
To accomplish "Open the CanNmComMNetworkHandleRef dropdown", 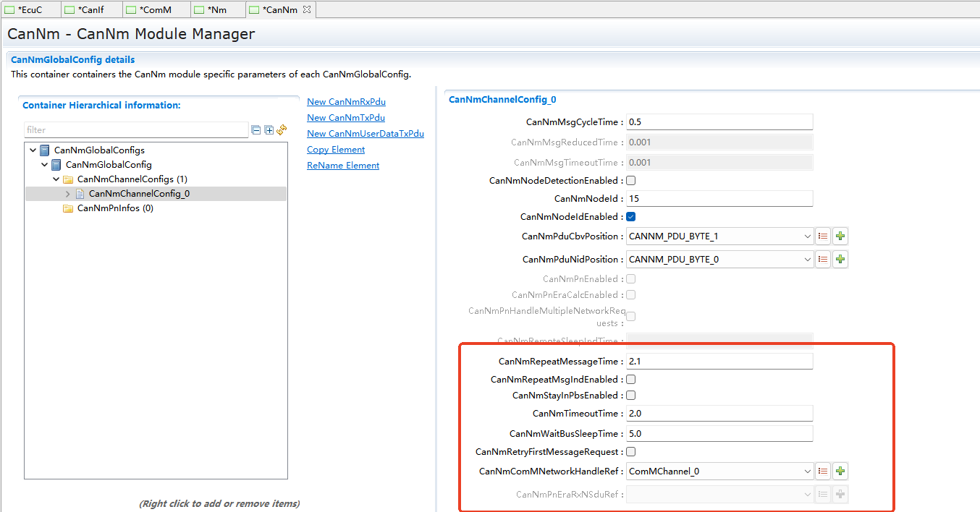I will pos(807,472).
